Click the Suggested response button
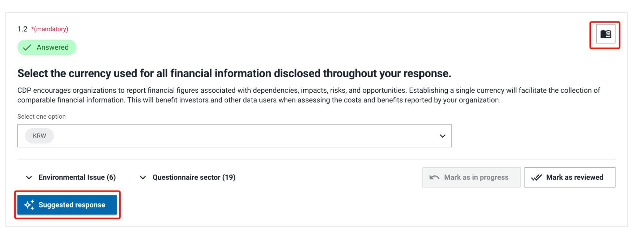 click(x=67, y=205)
